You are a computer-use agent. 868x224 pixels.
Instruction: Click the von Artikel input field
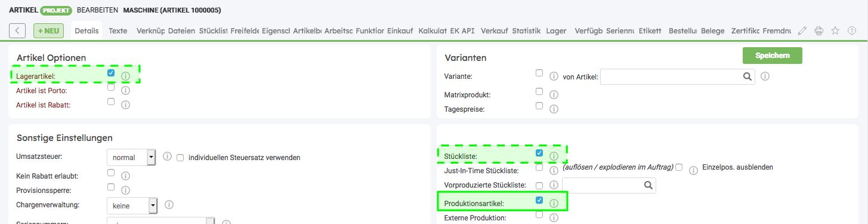click(x=671, y=76)
